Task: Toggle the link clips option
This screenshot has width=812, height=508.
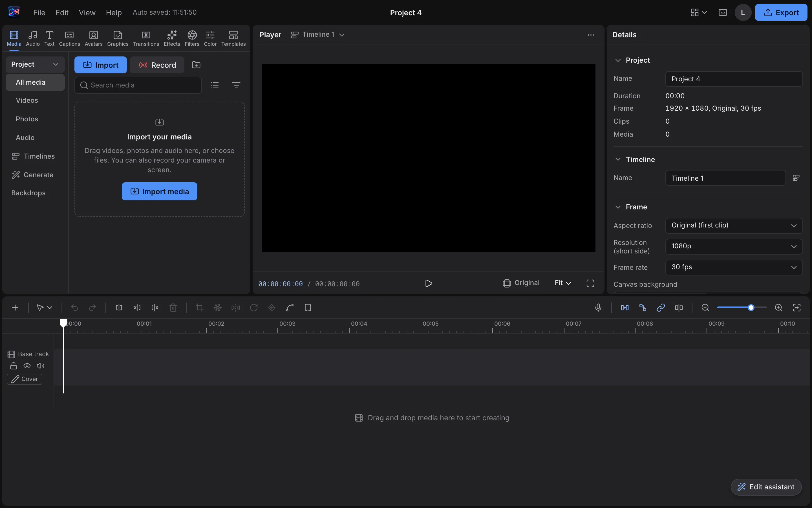Action: (661, 308)
